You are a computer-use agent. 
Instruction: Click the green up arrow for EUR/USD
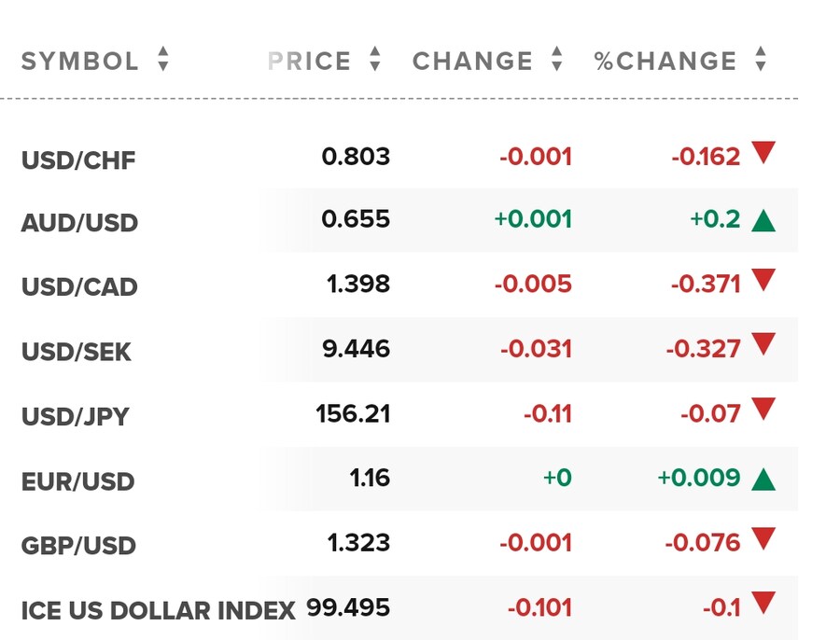tap(763, 480)
